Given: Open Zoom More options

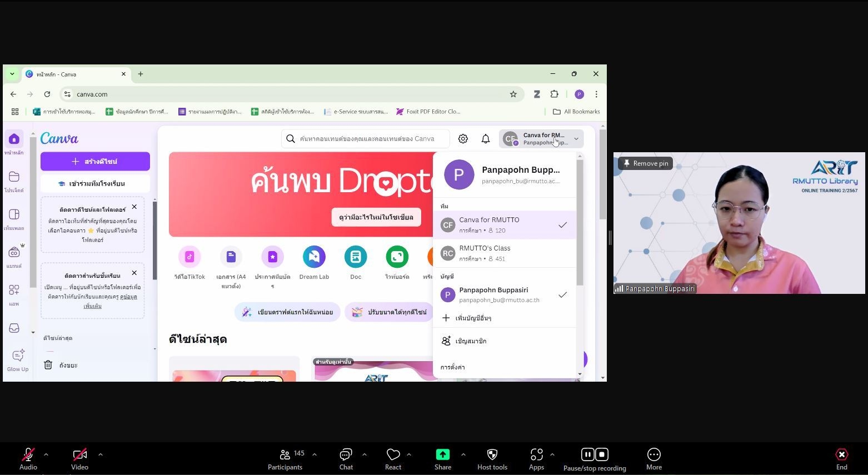Looking at the screenshot, I should click(654, 459).
